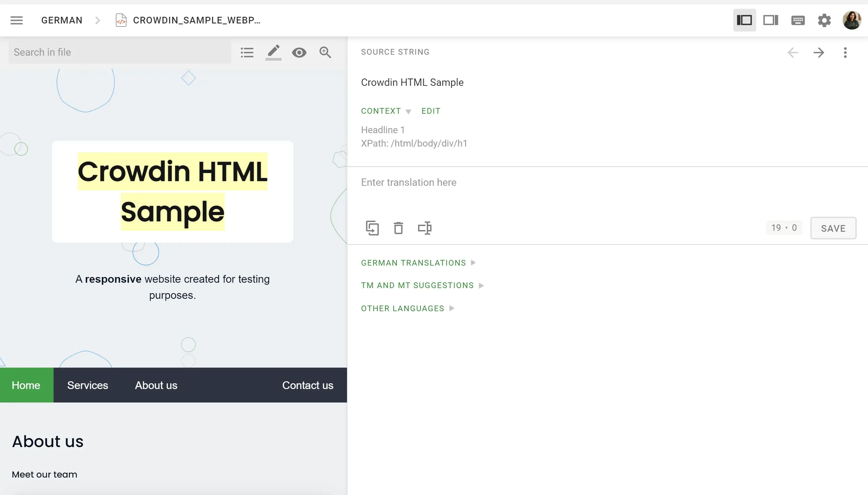Open the hamburger main menu
868x495 pixels.
(x=16, y=20)
